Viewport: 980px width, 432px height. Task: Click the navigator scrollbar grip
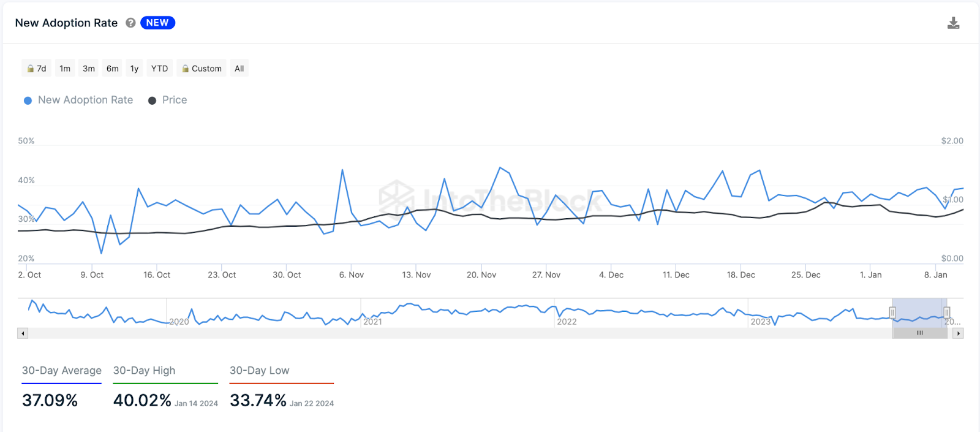click(x=919, y=333)
